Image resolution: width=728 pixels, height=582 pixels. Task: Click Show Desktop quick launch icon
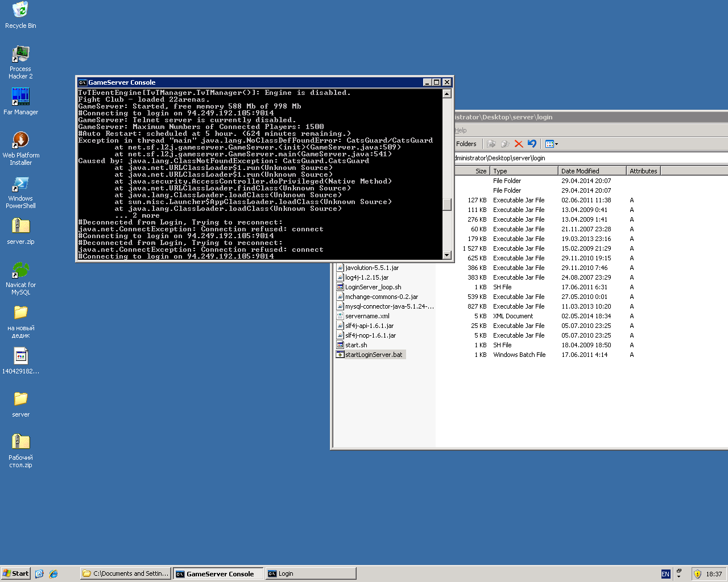click(x=39, y=574)
